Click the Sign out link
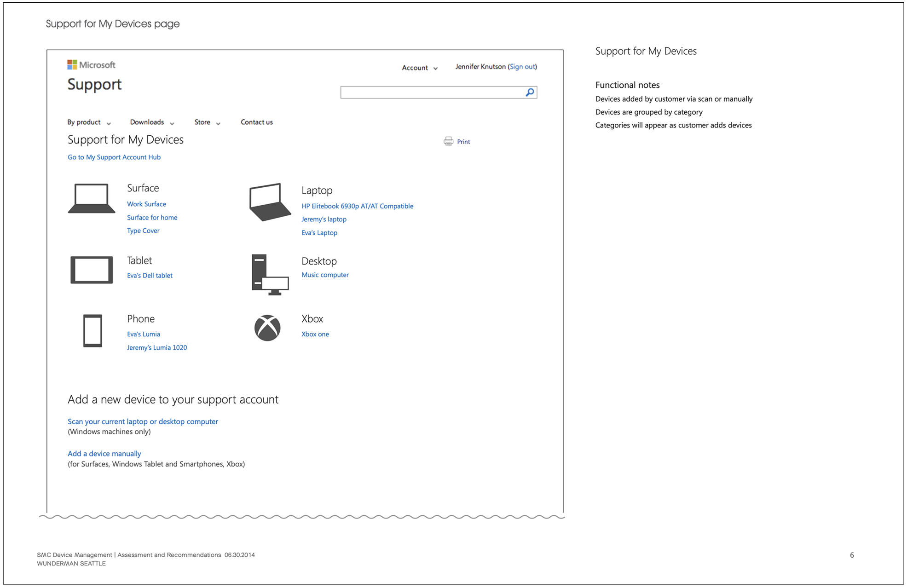This screenshot has height=588, width=907. pos(522,66)
